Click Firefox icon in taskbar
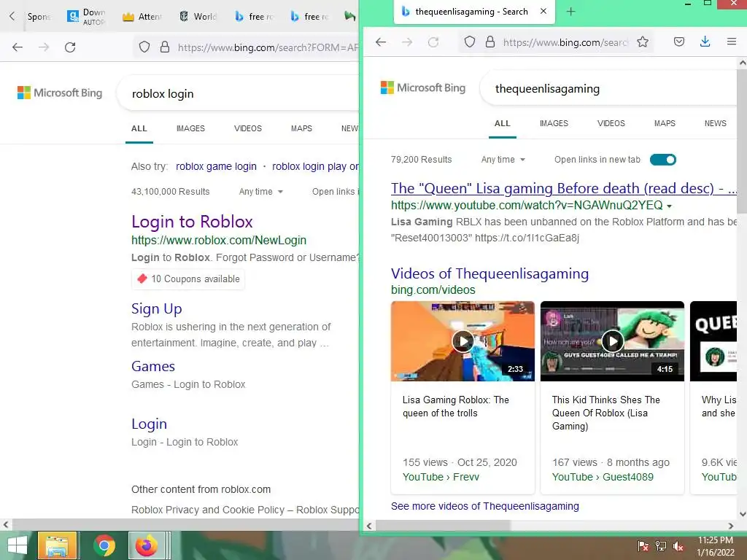This screenshot has width=747, height=560. point(147,545)
